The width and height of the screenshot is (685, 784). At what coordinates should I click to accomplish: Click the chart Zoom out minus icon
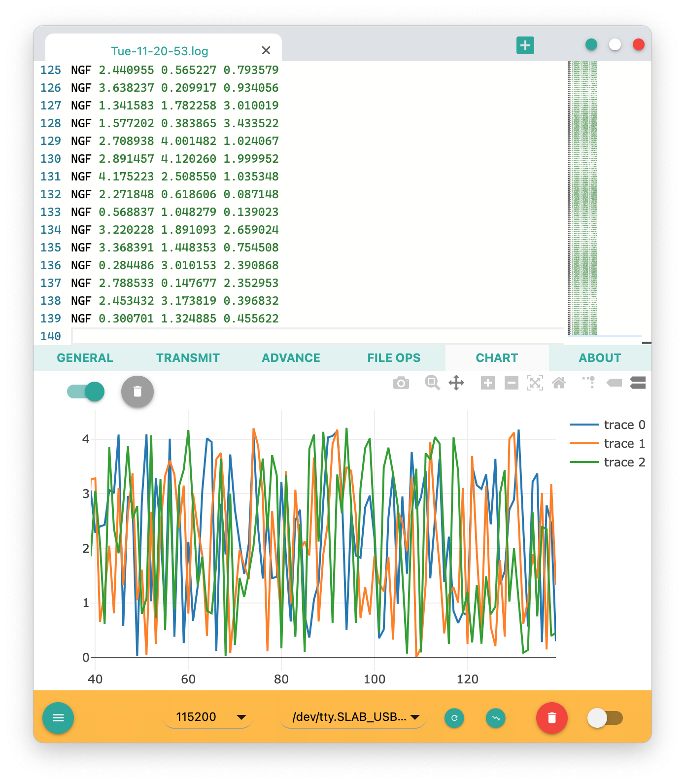coord(511,383)
